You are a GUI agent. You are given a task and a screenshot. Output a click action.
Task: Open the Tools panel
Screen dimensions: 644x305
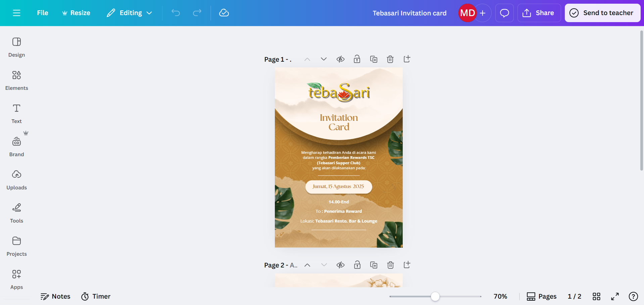tap(16, 213)
